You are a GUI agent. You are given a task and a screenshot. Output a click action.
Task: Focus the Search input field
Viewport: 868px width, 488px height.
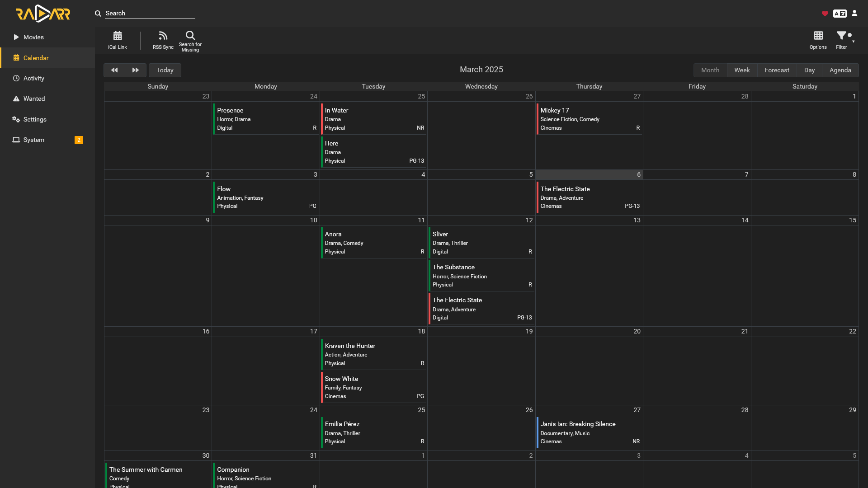click(150, 14)
